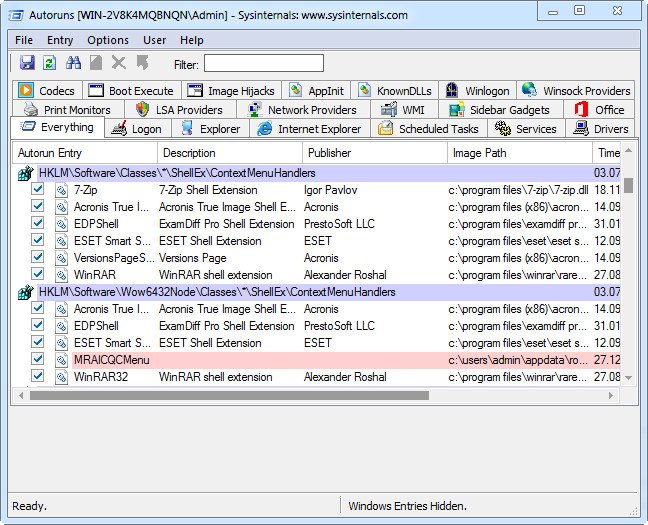648x525 pixels.
Task: Click the Find binoculars toolbar icon
Action: pos(73,63)
